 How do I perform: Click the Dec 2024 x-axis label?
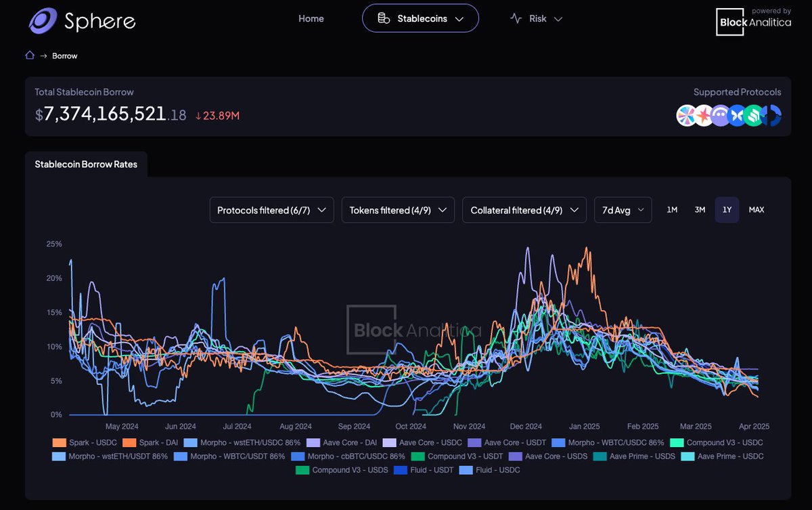[x=526, y=427]
